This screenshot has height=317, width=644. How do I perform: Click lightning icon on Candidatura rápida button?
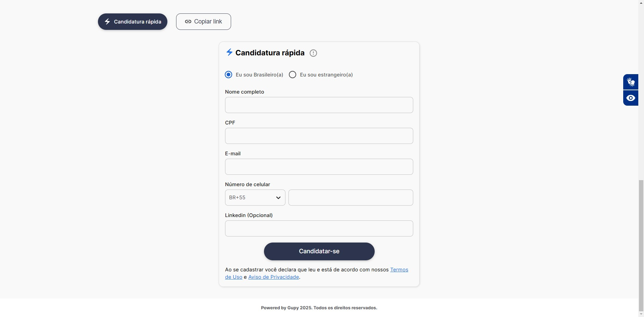point(107,21)
